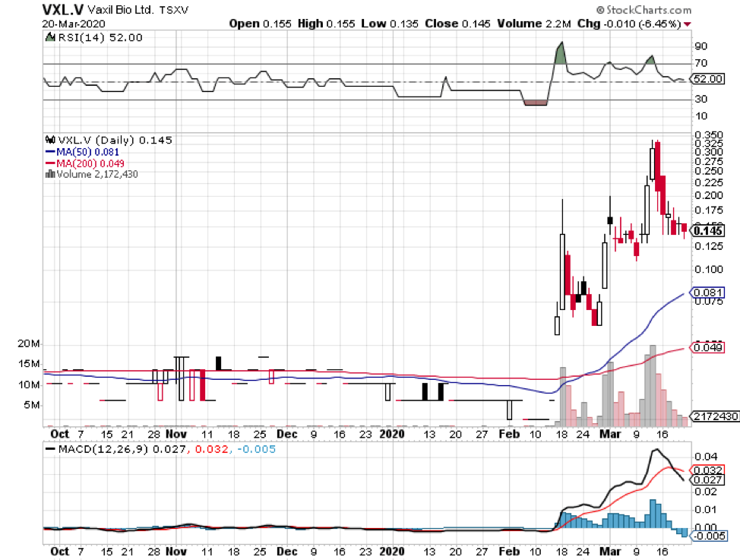This screenshot has width=740, height=560.
Task: Click the volume bars icon in the legend
Action: tap(50, 174)
